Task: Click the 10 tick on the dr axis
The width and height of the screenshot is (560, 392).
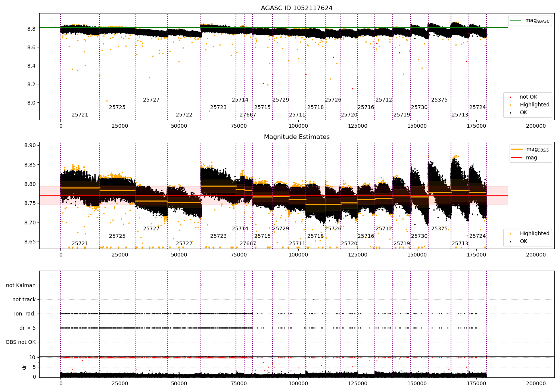Action: click(x=32, y=357)
